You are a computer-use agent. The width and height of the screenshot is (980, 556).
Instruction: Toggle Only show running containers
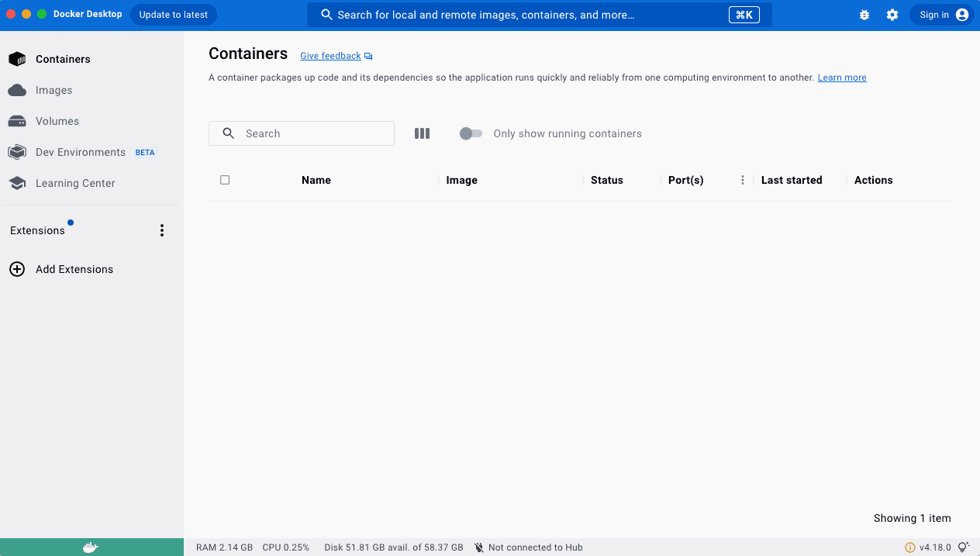(471, 133)
